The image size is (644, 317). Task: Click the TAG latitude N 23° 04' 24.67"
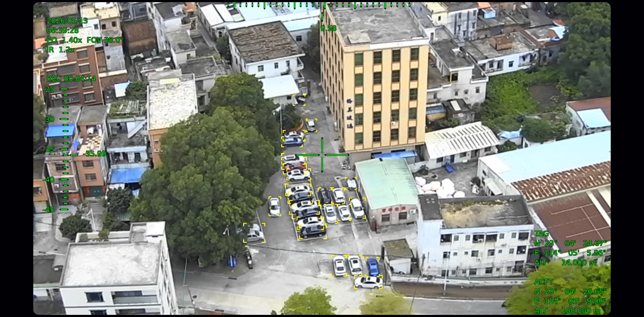click(570, 243)
